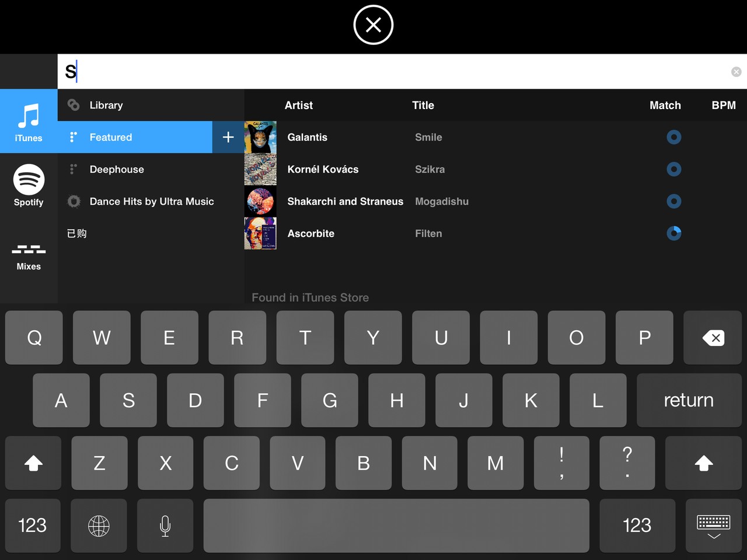Tap the S key on keyboard

coord(128,400)
